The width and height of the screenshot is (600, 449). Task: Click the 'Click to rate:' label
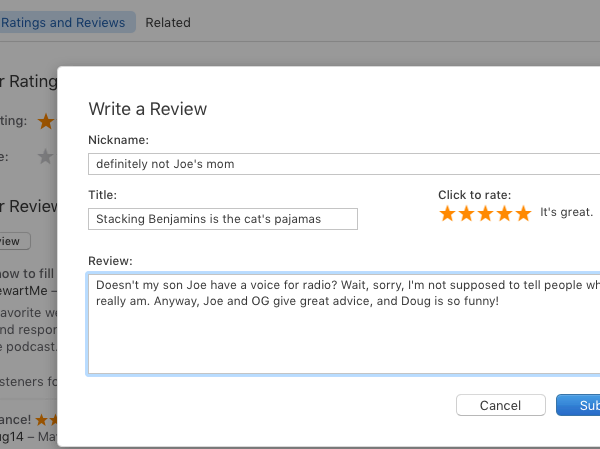tap(474, 195)
